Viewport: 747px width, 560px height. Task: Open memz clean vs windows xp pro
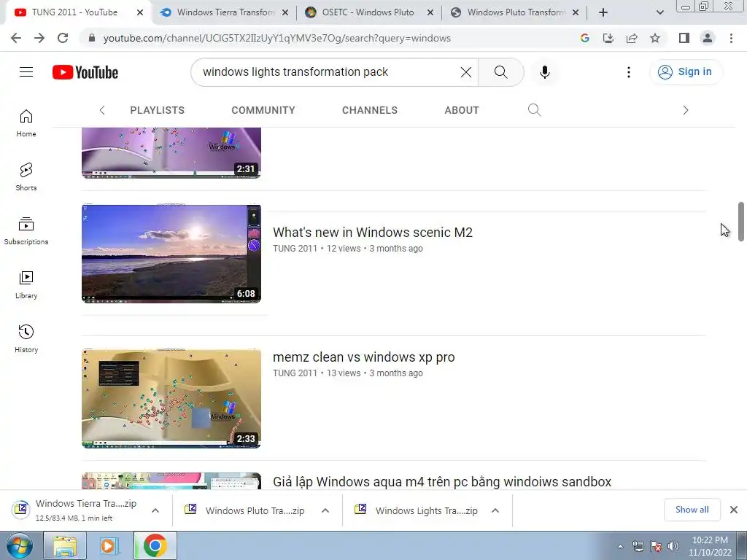[x=363, y=357]
